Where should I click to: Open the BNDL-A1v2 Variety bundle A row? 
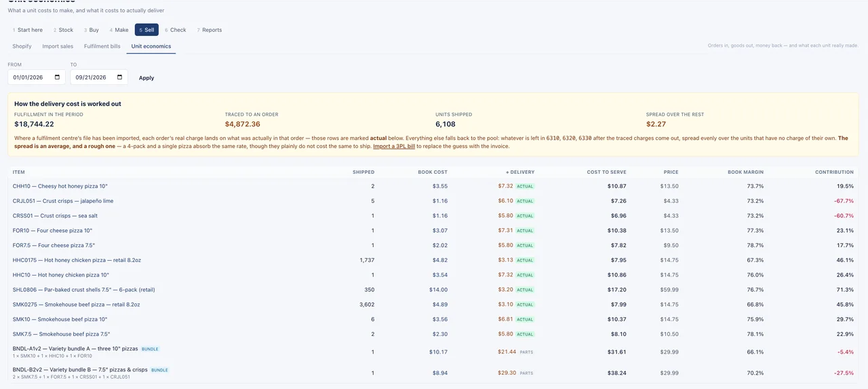(x=433, y=352)
